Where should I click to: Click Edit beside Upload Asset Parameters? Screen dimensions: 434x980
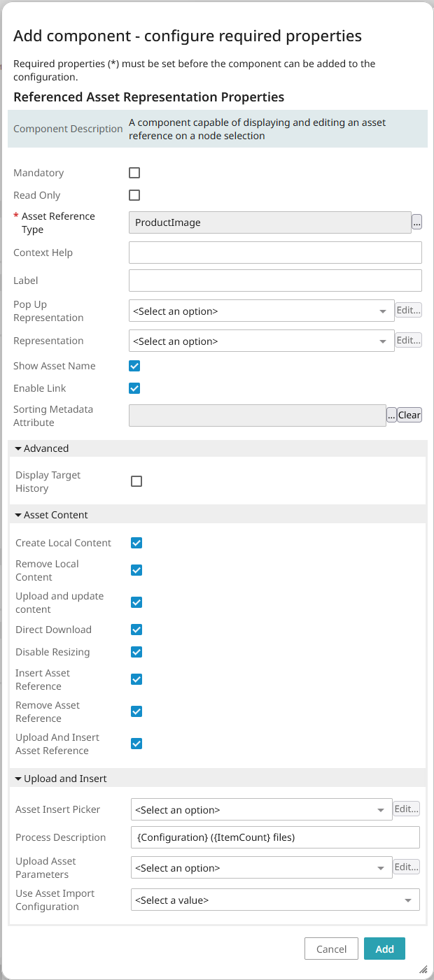(407, 867)
